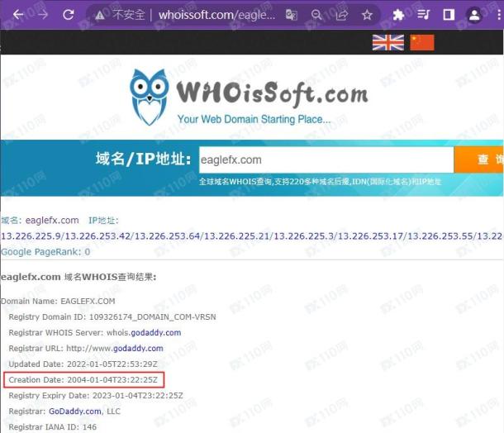
Task: Open the IP address 13.226.253.17 link
Action: point(371,236)
